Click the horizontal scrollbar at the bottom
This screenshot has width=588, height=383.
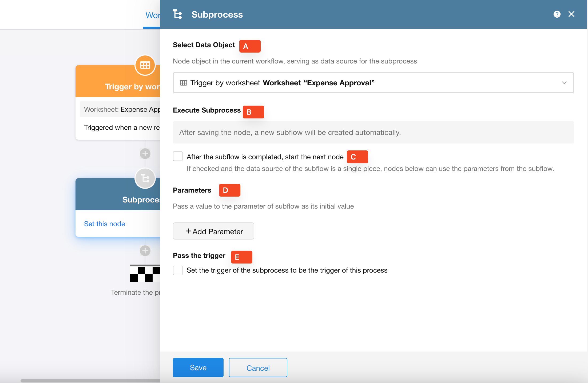[90, 381]
